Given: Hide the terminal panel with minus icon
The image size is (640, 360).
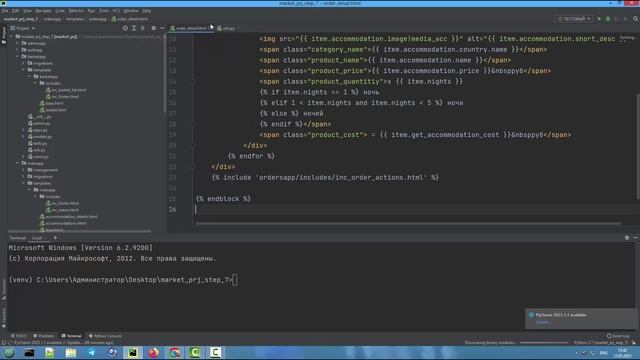Looking at the screenshot, I should pyautogui.click(x=636, y=238).
